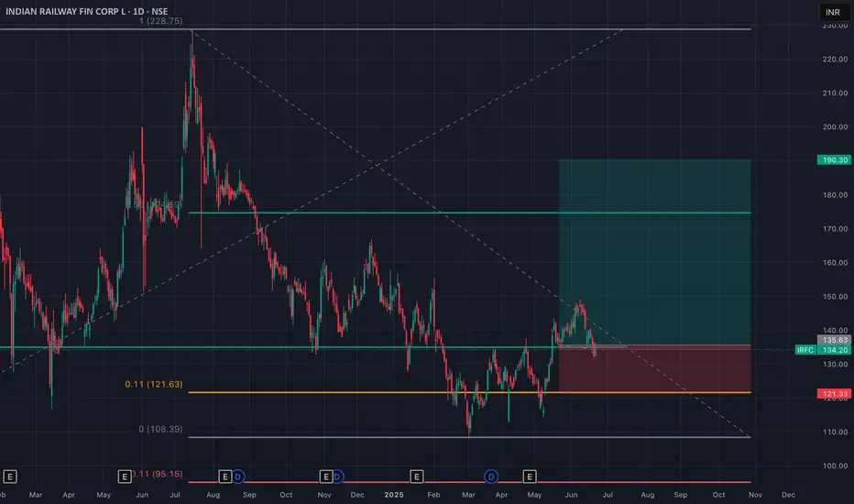Screen dimensions: 854x504
Task: Click the 134.20 last price label
Action: tap(834, 350)
